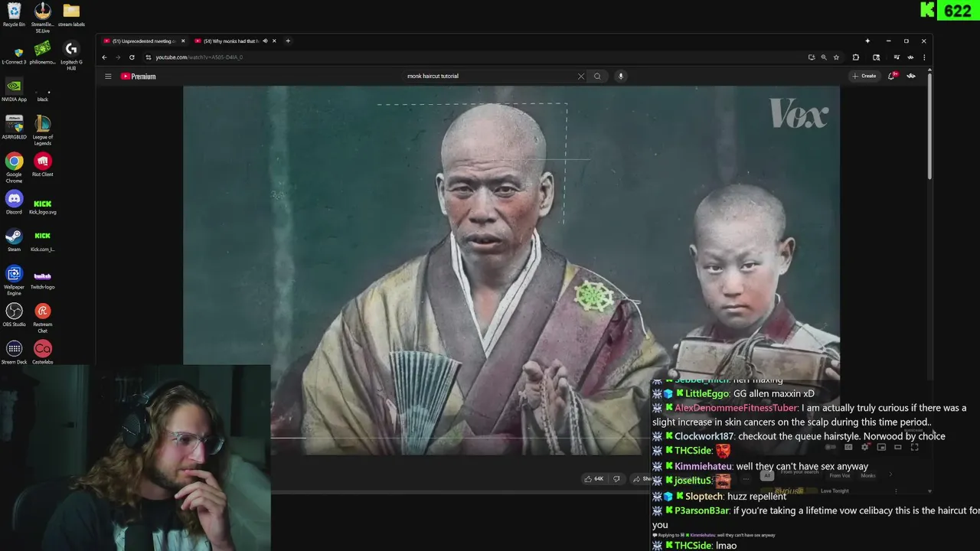Open Casterlabs desktop shortcut
980x551 pixels.
(42, 352)
